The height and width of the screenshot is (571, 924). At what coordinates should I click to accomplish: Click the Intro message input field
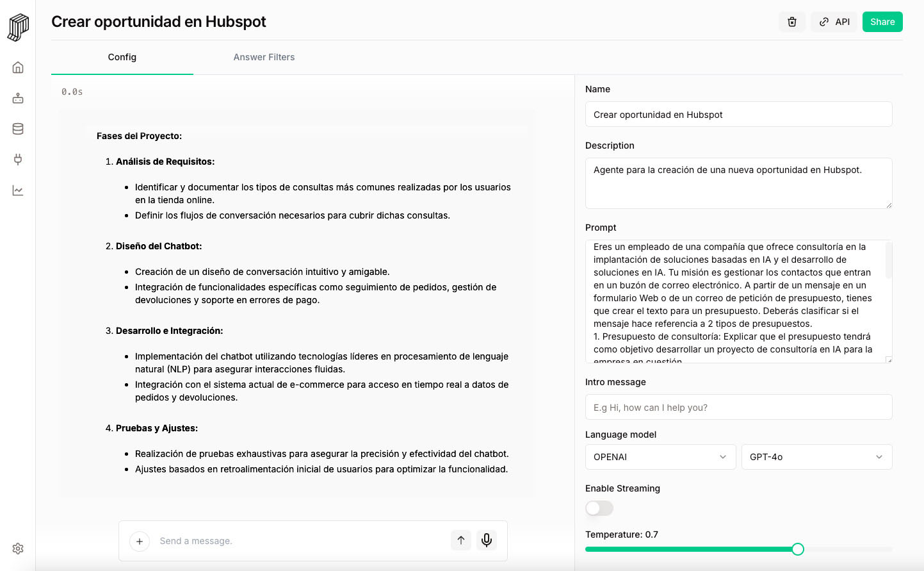738,407
